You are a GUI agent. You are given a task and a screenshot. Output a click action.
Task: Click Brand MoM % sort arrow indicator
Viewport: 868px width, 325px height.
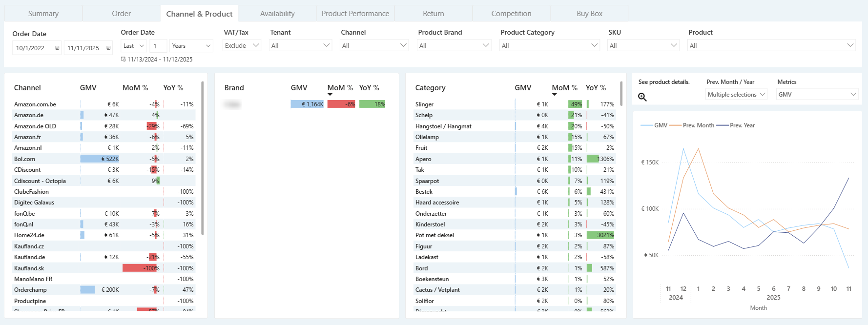[x=330, y=95]
